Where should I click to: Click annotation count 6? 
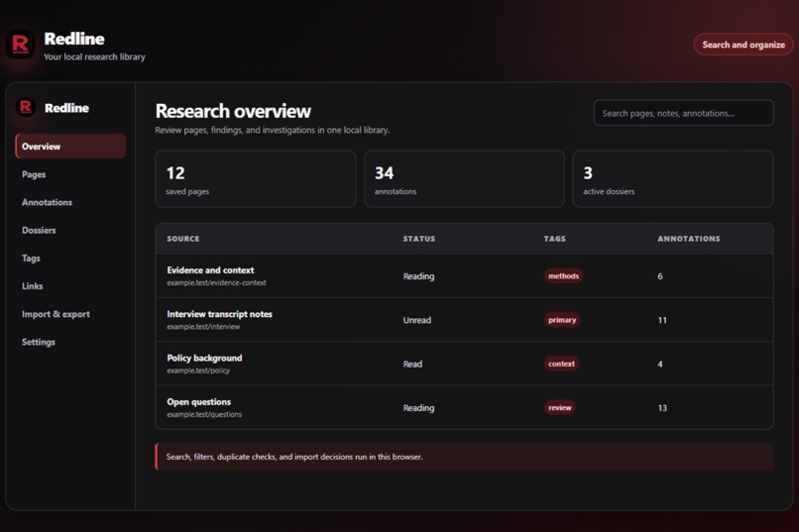click(660, 276)
